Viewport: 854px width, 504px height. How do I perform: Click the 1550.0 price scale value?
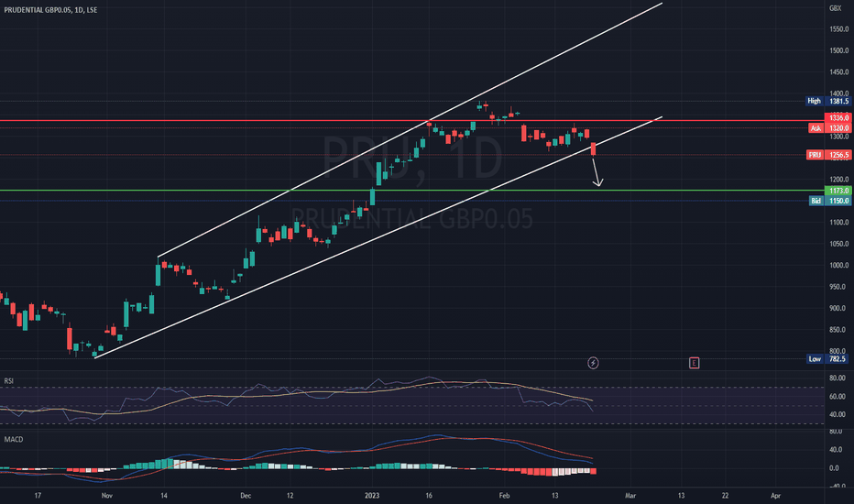(x=839, y=29)
